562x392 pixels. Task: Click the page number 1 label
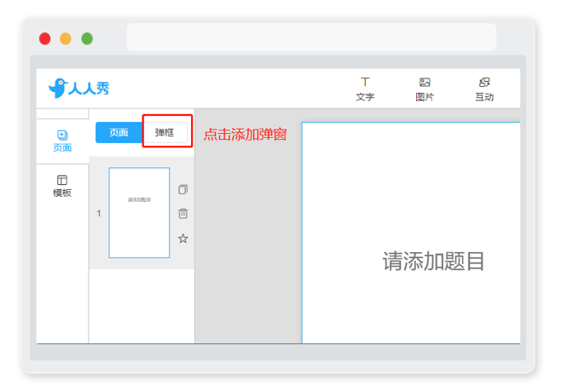pyautogui.click(x=99, y=213)
